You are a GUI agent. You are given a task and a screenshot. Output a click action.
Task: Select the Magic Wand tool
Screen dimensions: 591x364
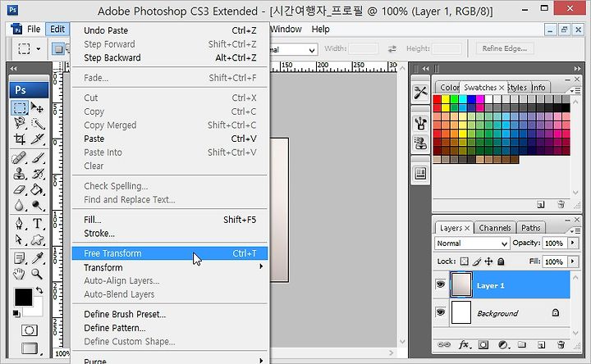coord(37,123)
